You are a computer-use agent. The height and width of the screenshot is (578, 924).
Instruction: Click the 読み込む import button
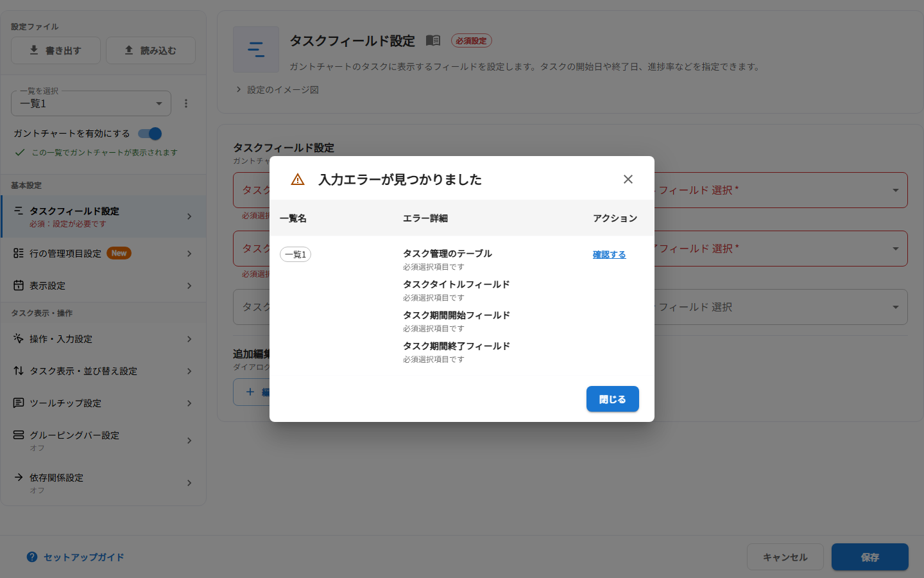tap(151, 50)
